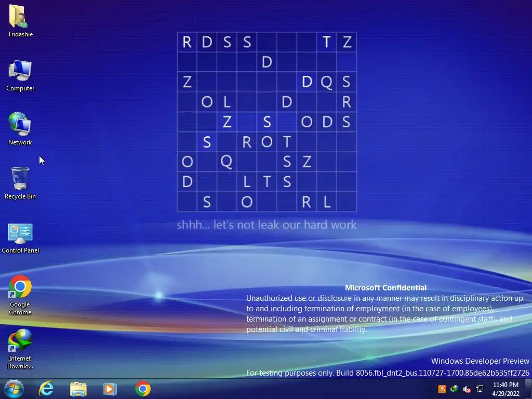Launch Chrome from the taskbar
The image size is (532, 399).
143,389
